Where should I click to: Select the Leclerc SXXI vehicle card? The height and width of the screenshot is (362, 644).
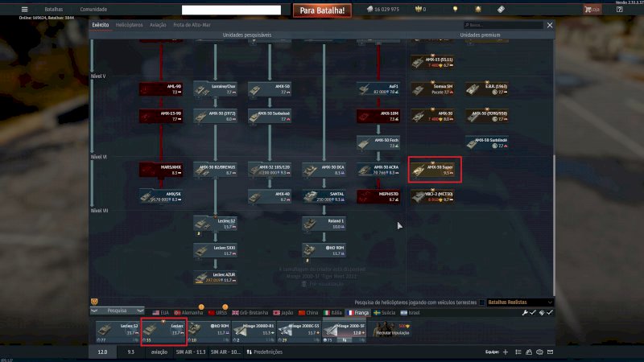pyautogui.click(x=215, y=250)
